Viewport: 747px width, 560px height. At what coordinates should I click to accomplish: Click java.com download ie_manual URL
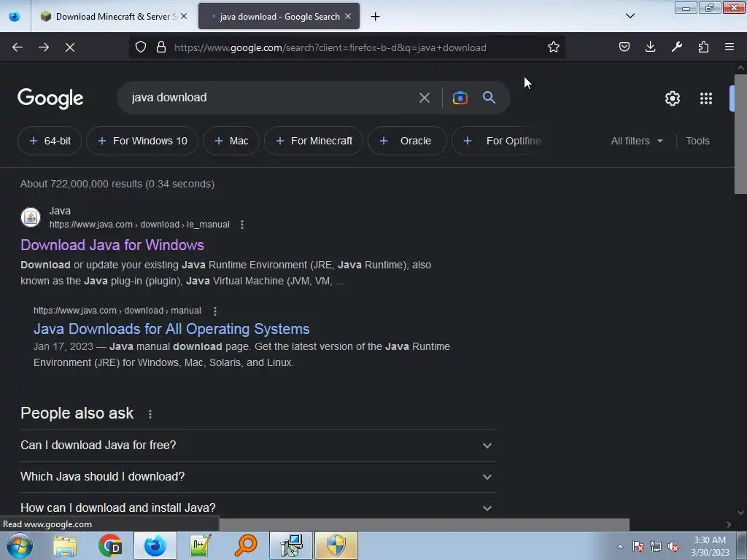point(139,225)
